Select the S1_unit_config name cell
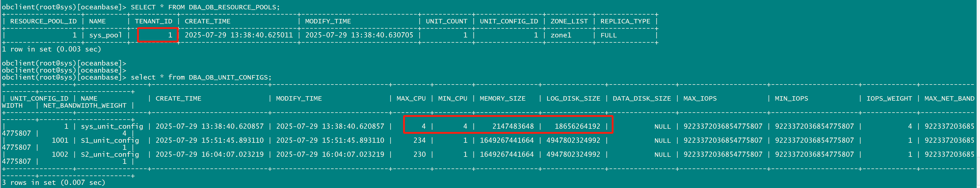This screenshot has height=188, width=980. pyautogui.click(x=110, y=140)
